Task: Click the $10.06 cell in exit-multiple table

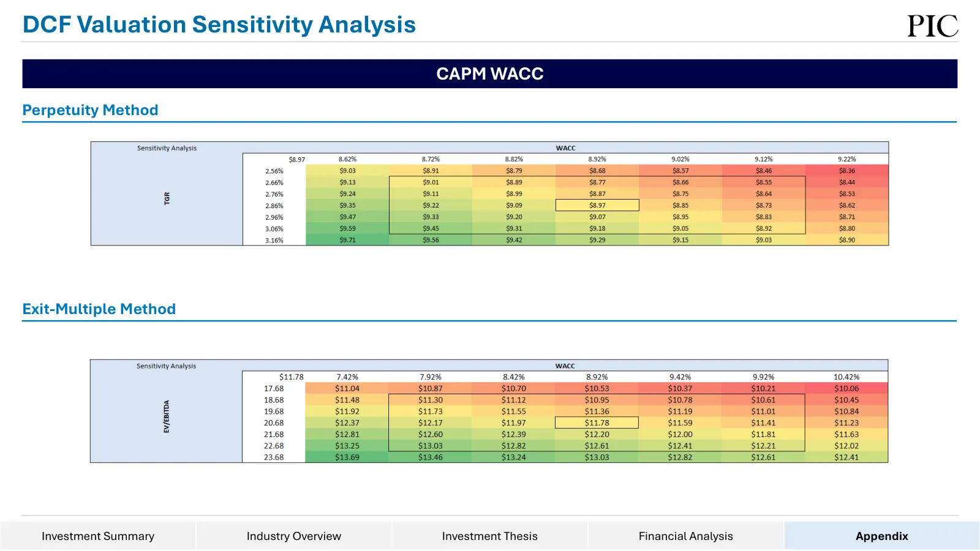Action: click(846, 389)
